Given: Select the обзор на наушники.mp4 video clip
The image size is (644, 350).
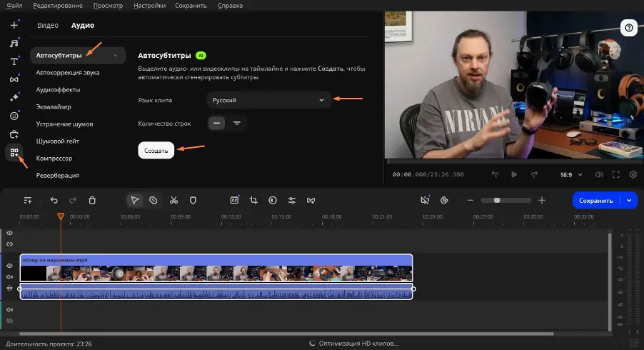Looking at the screenshot, I should click(216, 268).
